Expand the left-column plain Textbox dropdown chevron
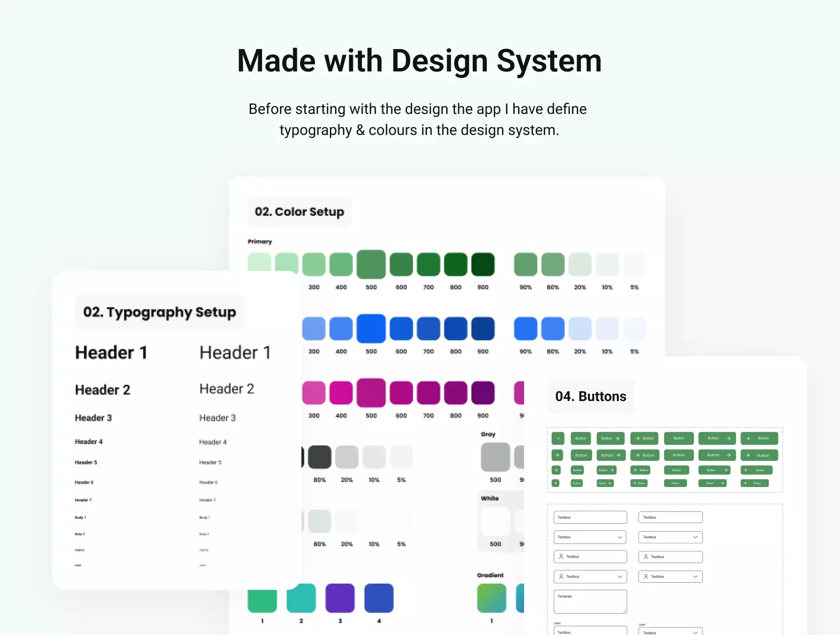The width and height of the screenshot is (840, 635). (x=620, y=537)
